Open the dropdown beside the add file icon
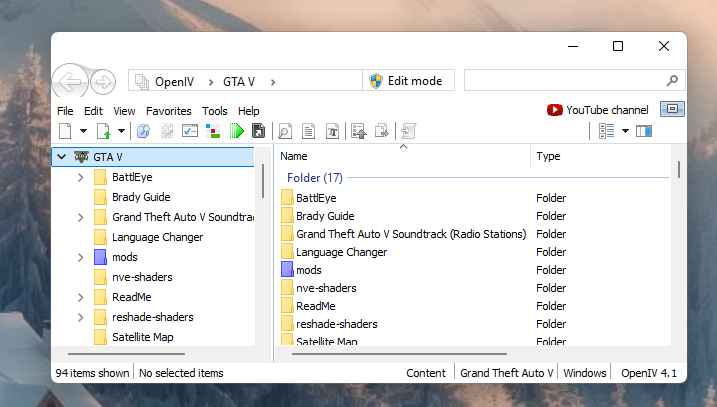Image resolution: width=717 pixels, height=407 pixels. click(x=121, y=131)
